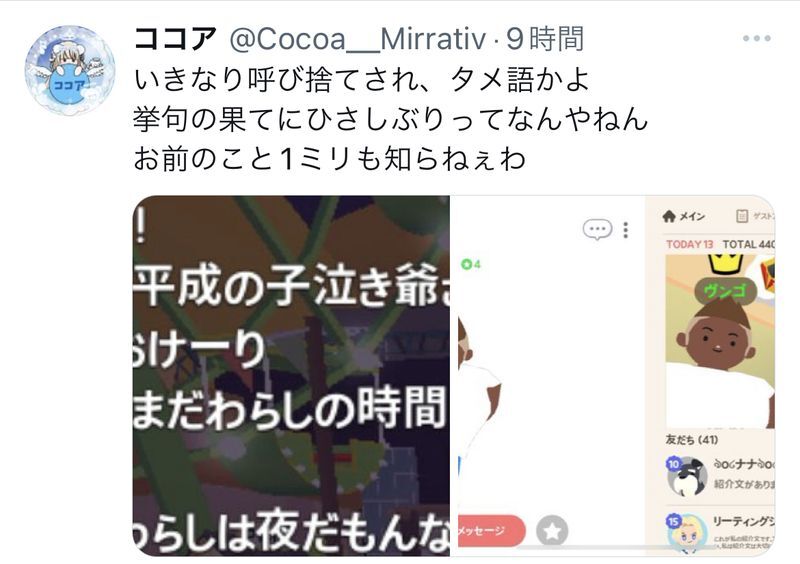Open the vertical three-dot options menu
Viewport: 800px width, 564px height.
click(x=626, y=230)
